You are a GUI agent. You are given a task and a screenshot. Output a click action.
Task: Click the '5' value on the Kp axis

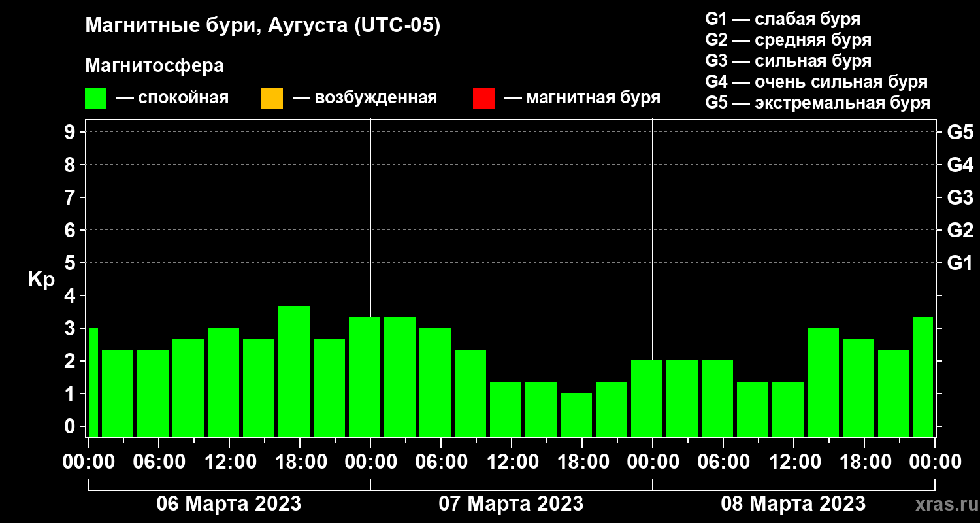(x=71, y=263)
